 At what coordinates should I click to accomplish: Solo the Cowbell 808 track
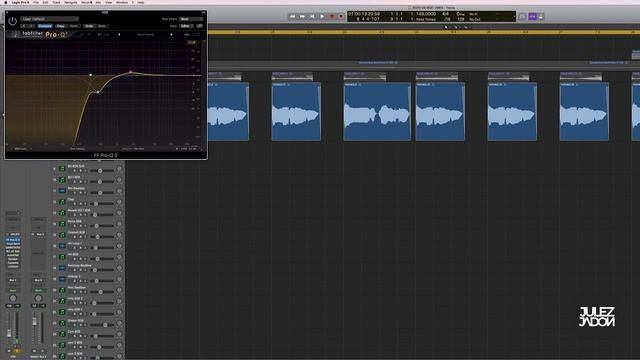pyautogui.click(x=80, y=237)
